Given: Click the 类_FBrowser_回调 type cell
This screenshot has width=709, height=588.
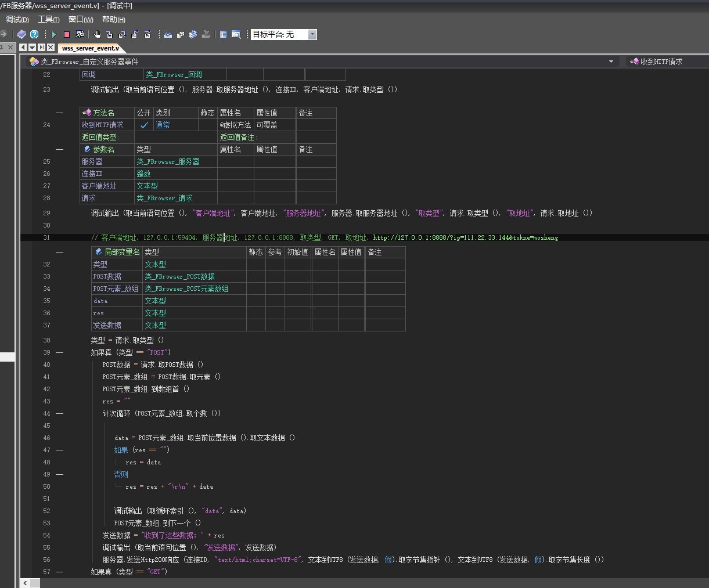Looking at the screenshot, I should point(185,74).
